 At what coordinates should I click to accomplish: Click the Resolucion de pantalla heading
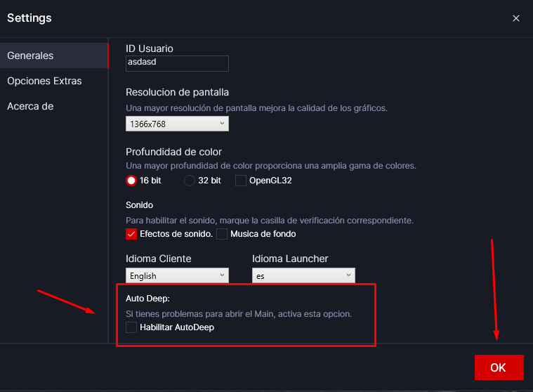pyautogui.click(x=177, y=92)
